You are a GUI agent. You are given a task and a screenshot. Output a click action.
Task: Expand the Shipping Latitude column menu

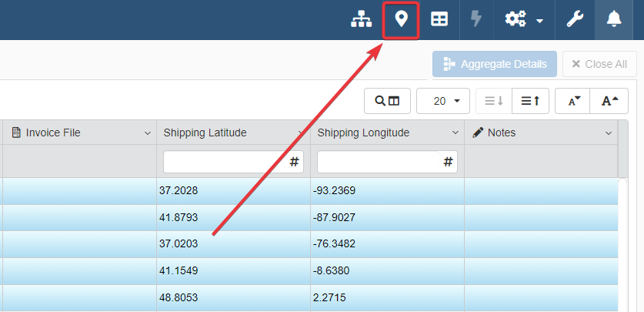(x=300, y=133)
